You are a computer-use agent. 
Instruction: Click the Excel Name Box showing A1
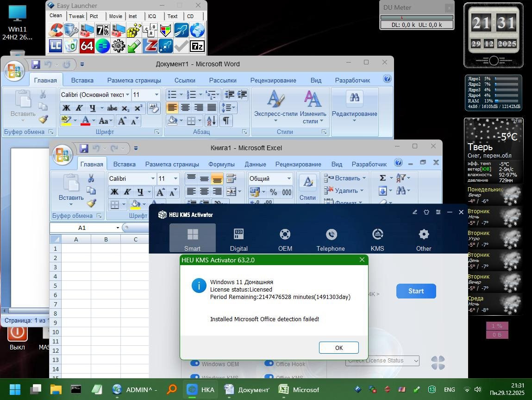pos(82,228)
